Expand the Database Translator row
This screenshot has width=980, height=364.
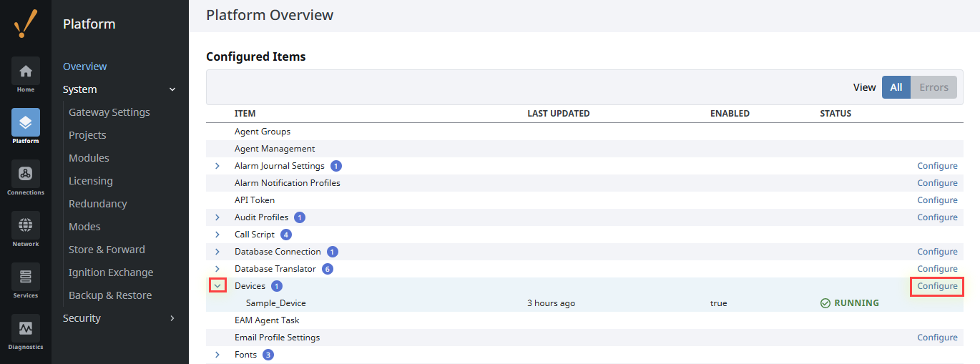coord(217,269)
